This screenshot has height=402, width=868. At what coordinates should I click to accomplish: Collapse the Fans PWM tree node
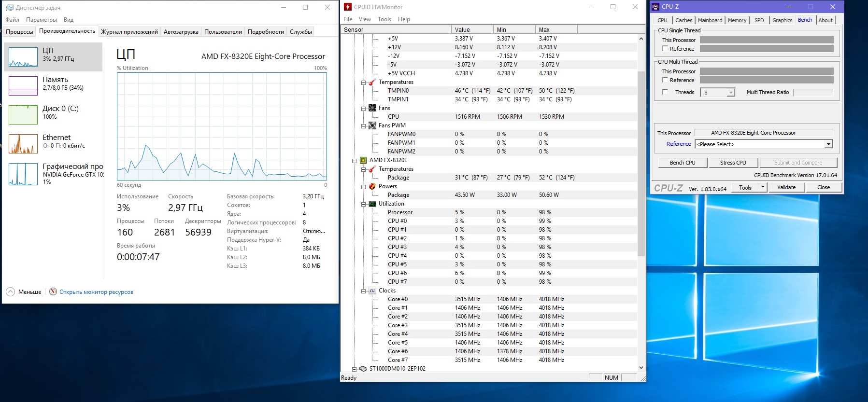pos(363,126)
